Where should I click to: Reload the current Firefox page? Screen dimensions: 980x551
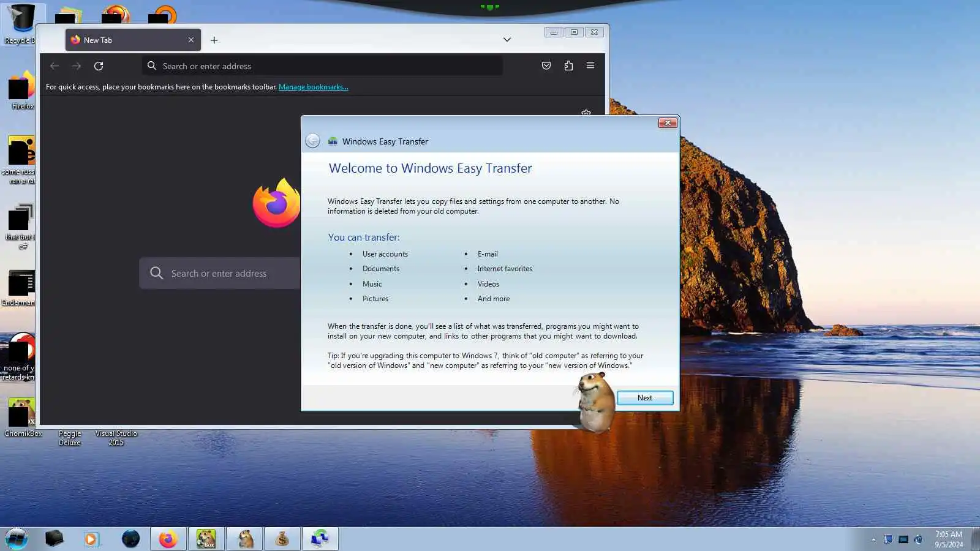click(99, 66)
